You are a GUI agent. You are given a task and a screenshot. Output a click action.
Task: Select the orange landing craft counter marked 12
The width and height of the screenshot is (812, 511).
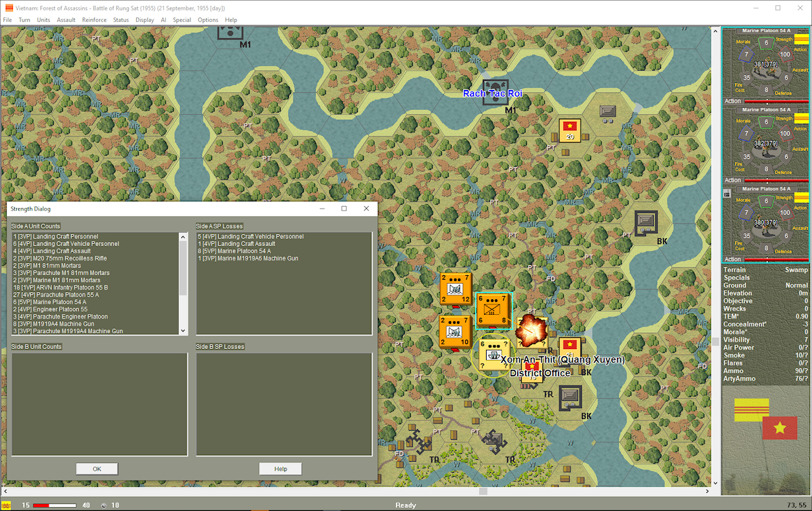point(455,288)
